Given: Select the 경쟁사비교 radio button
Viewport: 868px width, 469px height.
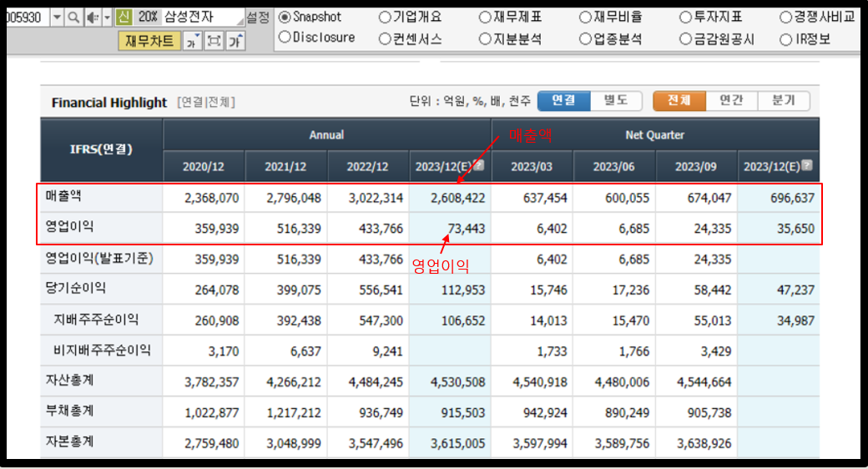Looking at the screenshot, I should [785, 18].
